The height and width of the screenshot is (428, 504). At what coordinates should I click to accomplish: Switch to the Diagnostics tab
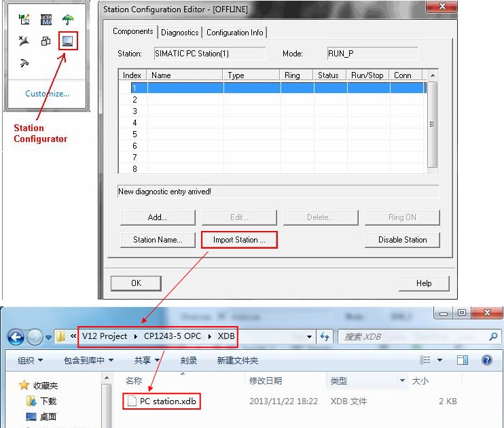[180, 33]
